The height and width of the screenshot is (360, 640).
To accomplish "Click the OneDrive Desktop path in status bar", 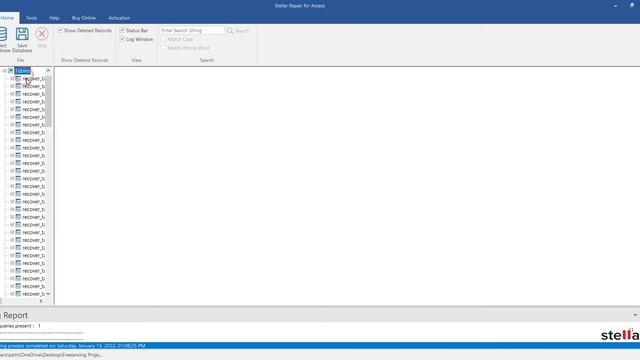I will (51, 355).
